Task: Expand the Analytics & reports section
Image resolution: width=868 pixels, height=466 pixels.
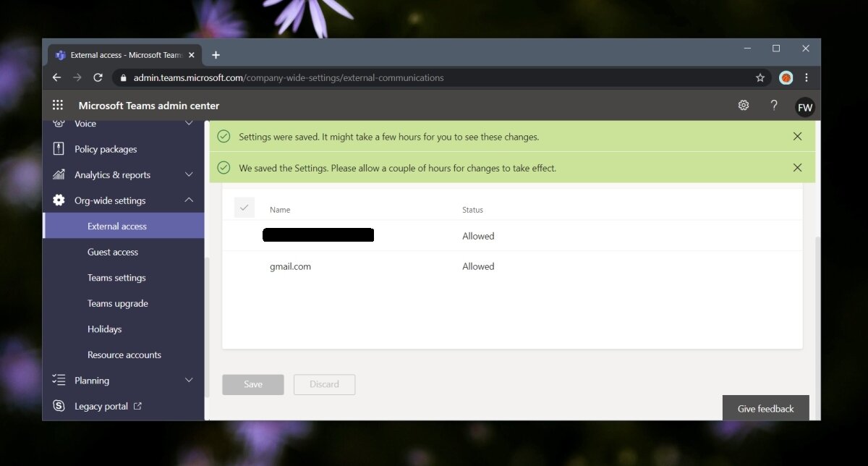Action: pos(189,174)
